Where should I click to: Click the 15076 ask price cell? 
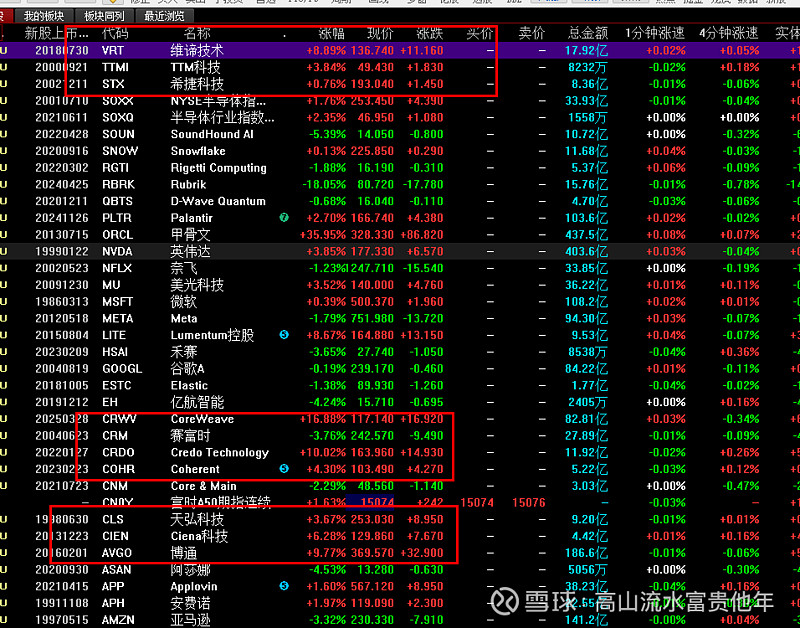tap(529, 503)
